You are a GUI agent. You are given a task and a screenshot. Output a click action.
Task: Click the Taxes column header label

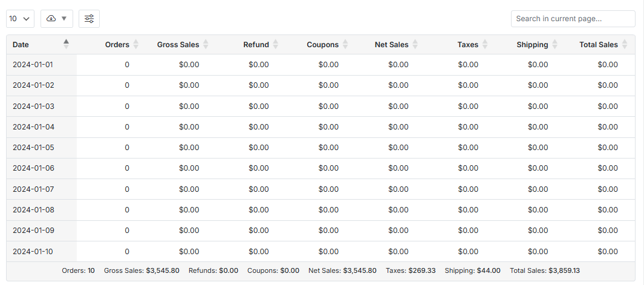[x=468, y=45]
